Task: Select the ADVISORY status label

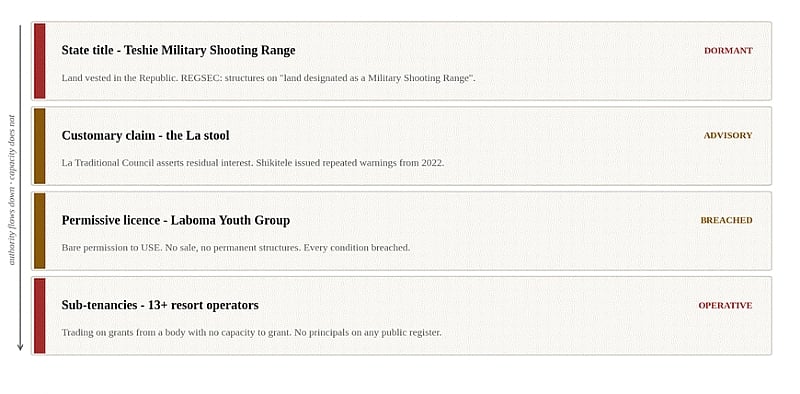Action: 728,135
